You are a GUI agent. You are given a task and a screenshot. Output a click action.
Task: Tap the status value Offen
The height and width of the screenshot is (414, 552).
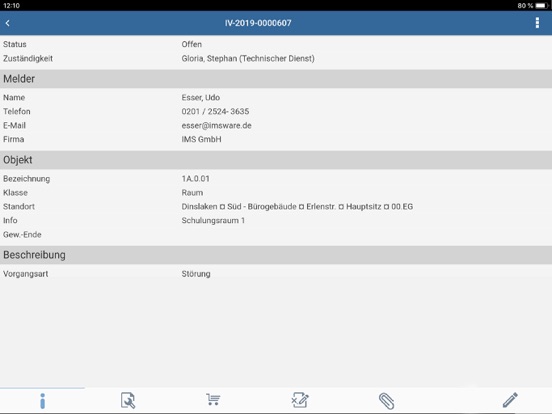coord(192,44)
